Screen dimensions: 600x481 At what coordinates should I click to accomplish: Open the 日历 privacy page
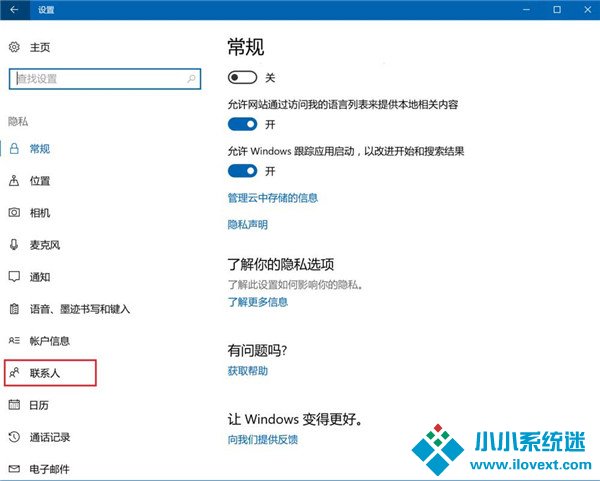[39, 405]
